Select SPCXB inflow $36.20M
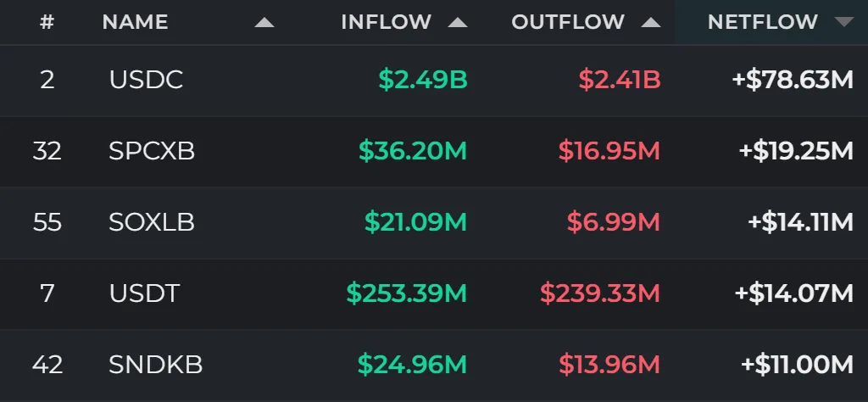This screenshot has height=402, width=868. (413, 151)
